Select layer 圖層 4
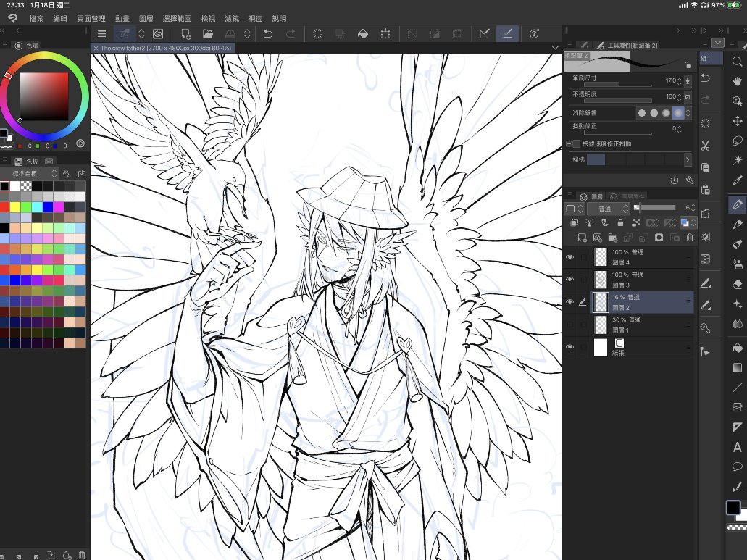Viewport: 747px width, 560px height. pos(642,257)
